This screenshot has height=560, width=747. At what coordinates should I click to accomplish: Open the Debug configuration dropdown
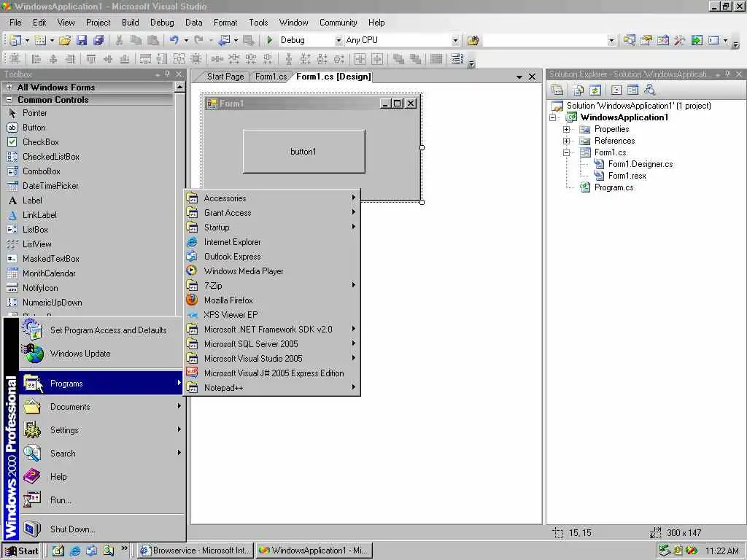pyautogui.click(x=338, y=41)
